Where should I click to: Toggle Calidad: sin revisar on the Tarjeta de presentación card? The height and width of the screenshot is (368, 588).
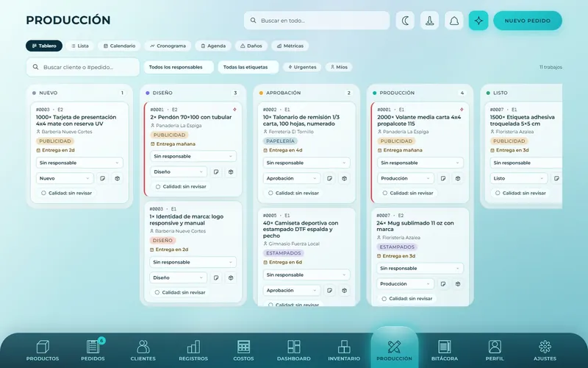(x=66, y=193)
